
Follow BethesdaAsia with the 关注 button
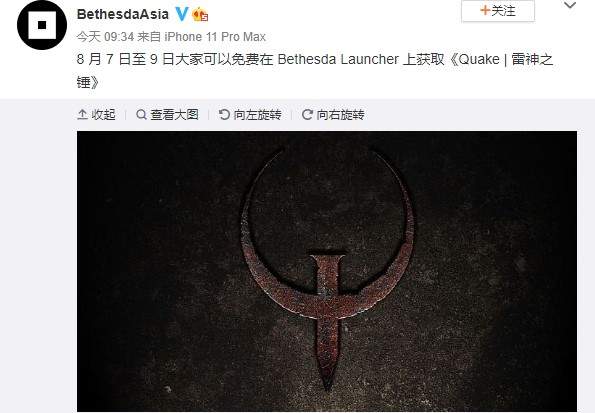[x=498, y=11]
